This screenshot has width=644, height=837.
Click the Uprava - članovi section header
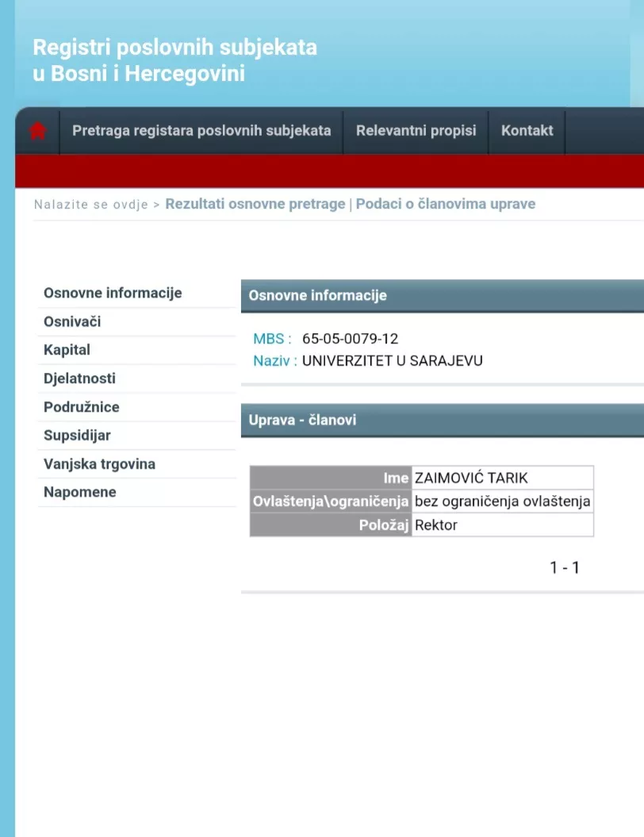302,420
